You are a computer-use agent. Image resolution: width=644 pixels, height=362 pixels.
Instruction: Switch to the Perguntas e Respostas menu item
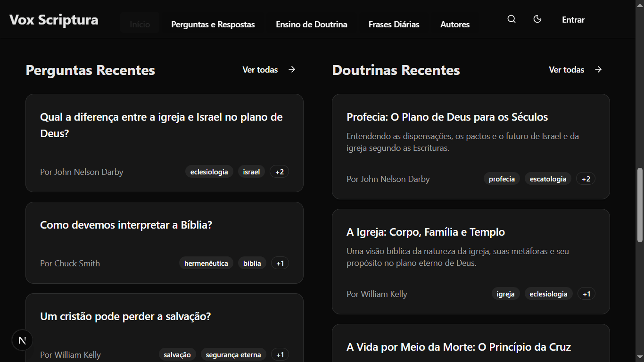point(213,24)
